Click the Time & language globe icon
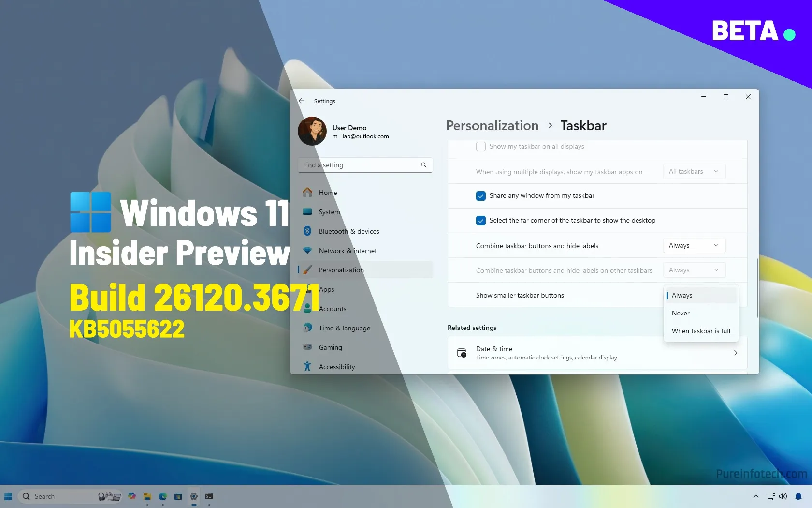 click(307, 328)
